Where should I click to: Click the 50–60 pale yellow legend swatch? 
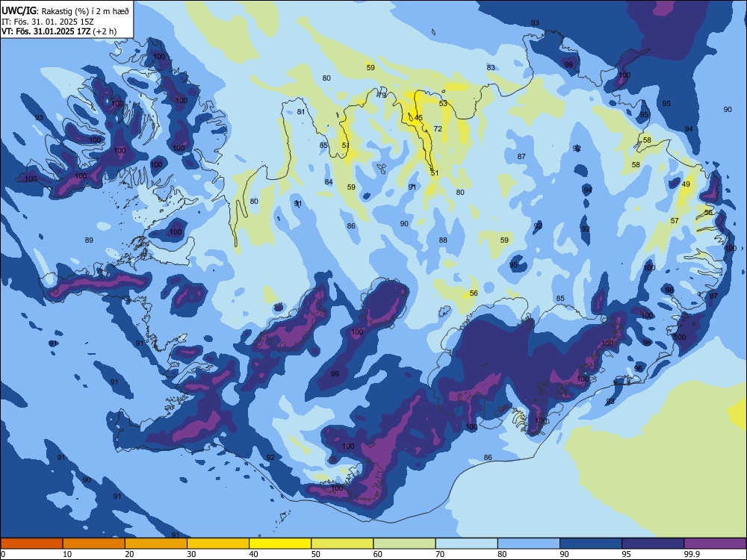tap(342, 544)
